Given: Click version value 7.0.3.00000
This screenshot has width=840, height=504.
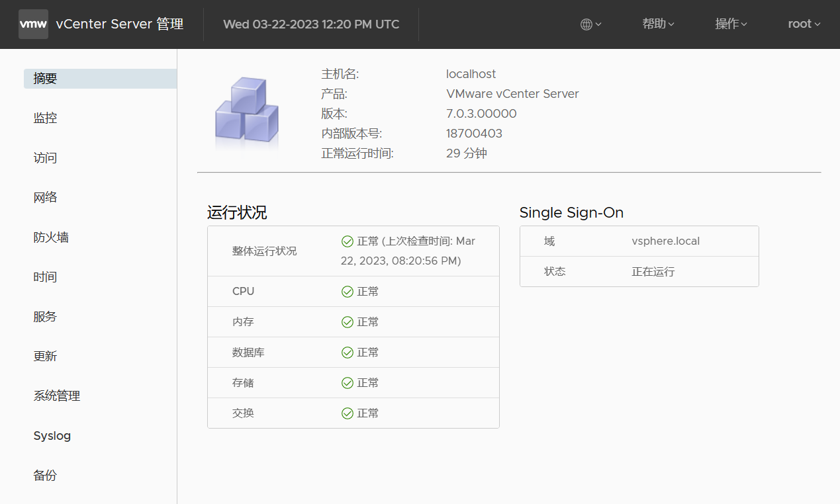Looking at the screenshot, I should click(481, 114).
